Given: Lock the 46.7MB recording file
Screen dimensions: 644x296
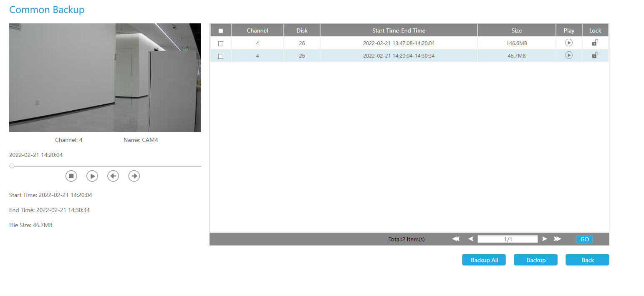Looking at the screenshot, I should tap(595, 55).
